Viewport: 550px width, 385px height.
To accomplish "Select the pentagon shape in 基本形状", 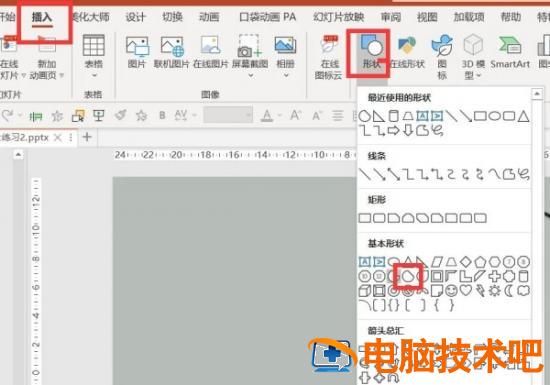I will click(x=480, y=262).
